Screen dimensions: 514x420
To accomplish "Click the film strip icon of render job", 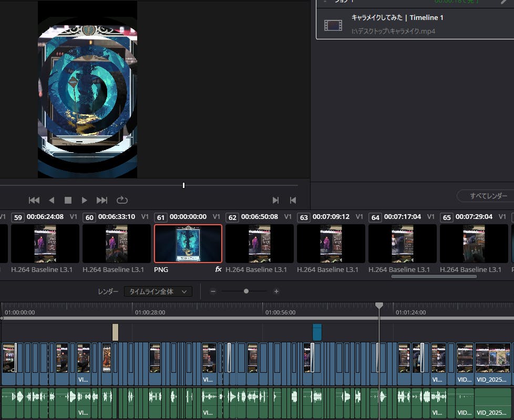I will (x=333, y=25).
